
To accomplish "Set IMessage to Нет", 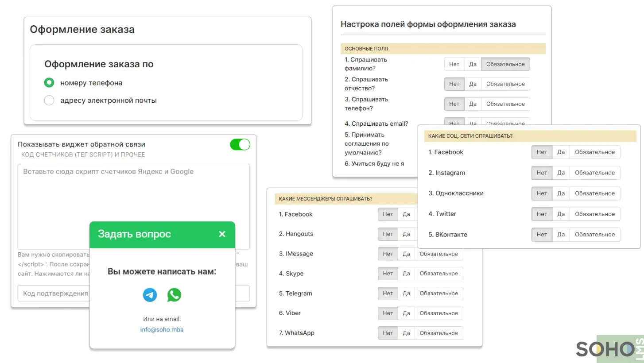I will point(388,254).
